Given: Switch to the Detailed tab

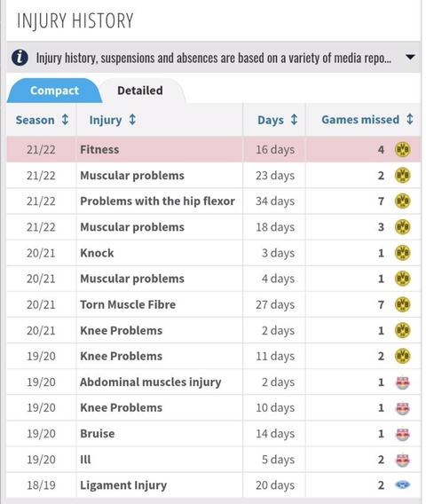Looking at the screenshot, I should (140, 91).
